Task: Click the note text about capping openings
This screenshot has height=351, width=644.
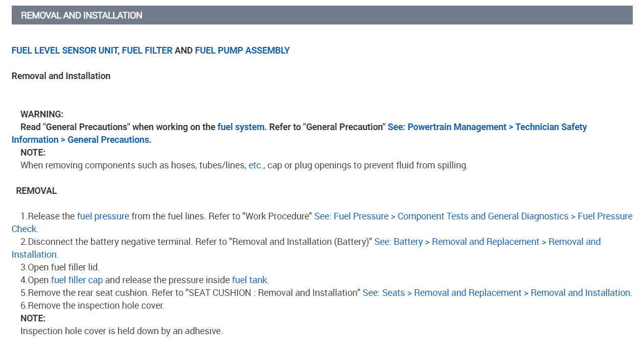Action: pyautogui.click(x=244, y=165)
